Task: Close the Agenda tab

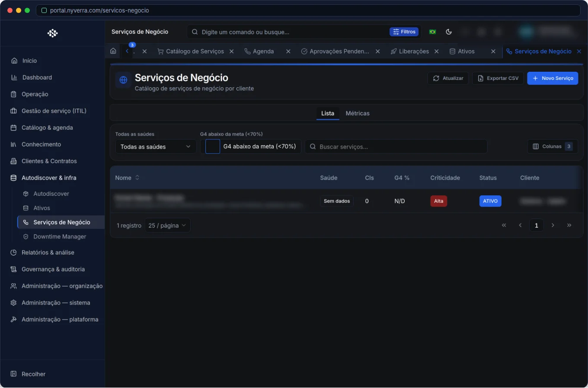Action: tap(288, 51)
